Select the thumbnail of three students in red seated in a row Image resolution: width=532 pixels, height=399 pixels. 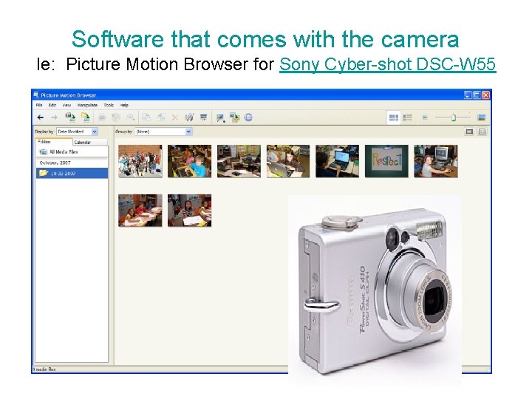(140, 211)
